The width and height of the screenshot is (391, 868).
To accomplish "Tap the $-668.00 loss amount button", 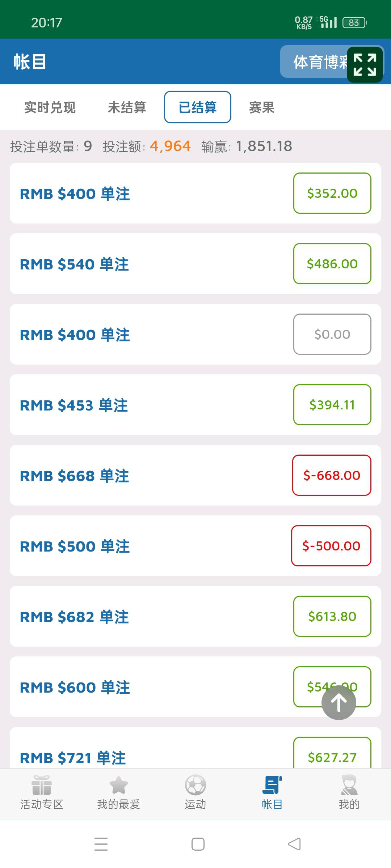I will (332, 475).
